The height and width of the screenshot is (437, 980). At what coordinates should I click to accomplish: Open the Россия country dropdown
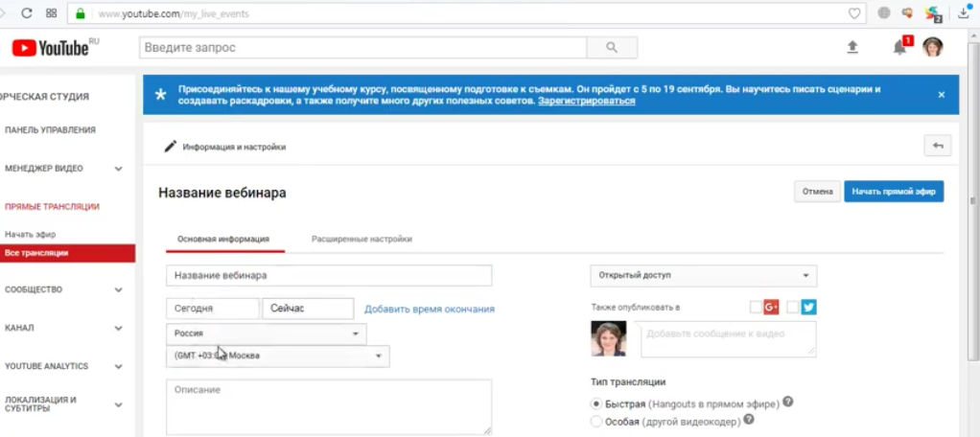point(266,333)
